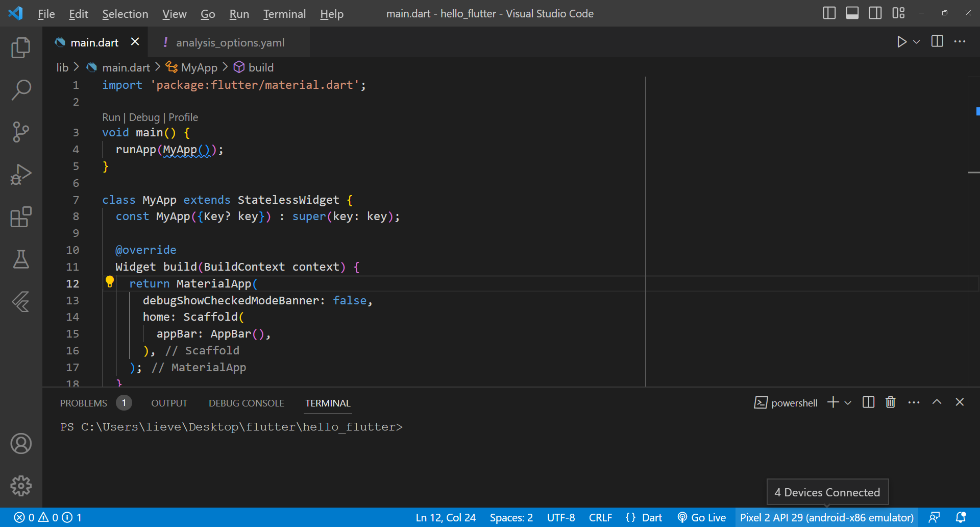Split the editor to the right
Screen dimensions: 980x527
[x=937, y=41]
